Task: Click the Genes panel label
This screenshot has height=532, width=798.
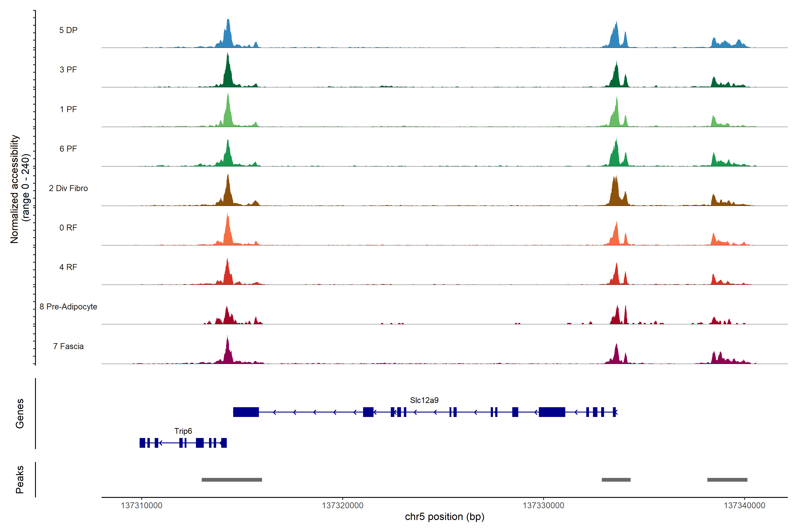Action: click(x=20, y=414)
